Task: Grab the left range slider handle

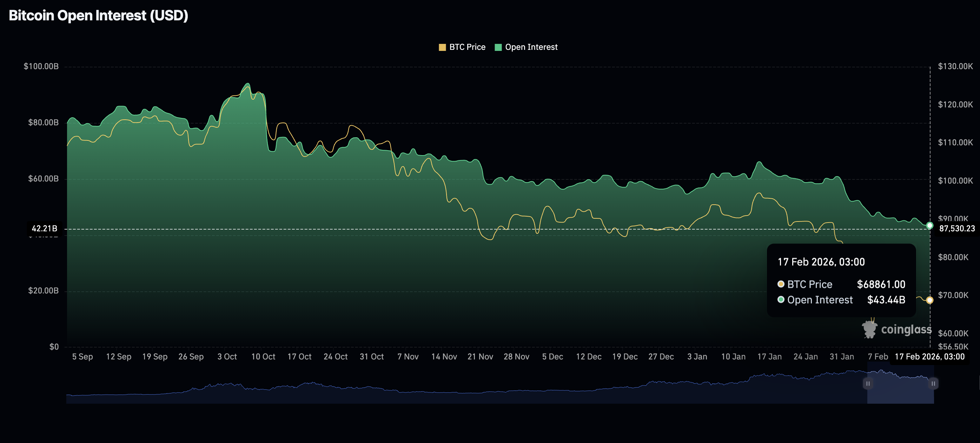Action: pos(867,383)
